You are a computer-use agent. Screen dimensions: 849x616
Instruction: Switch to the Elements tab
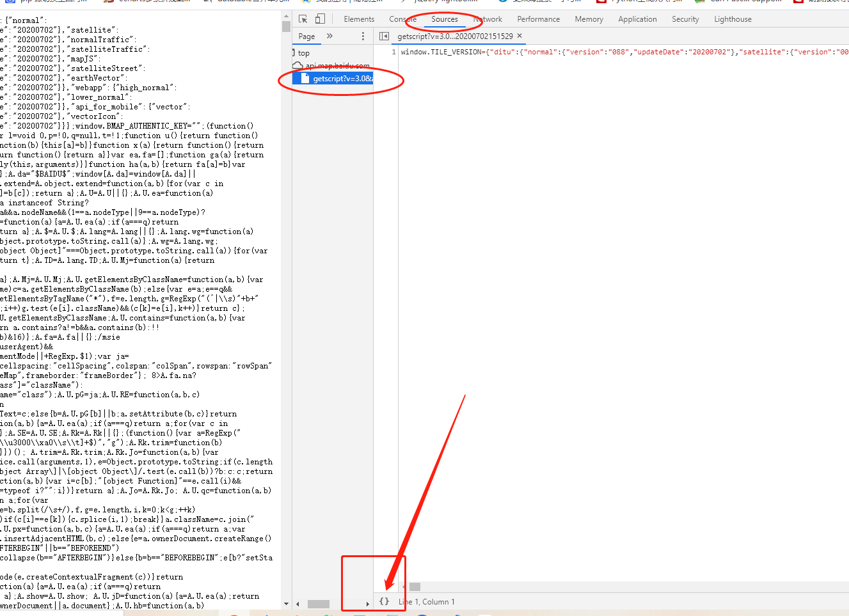pos(359,19)
